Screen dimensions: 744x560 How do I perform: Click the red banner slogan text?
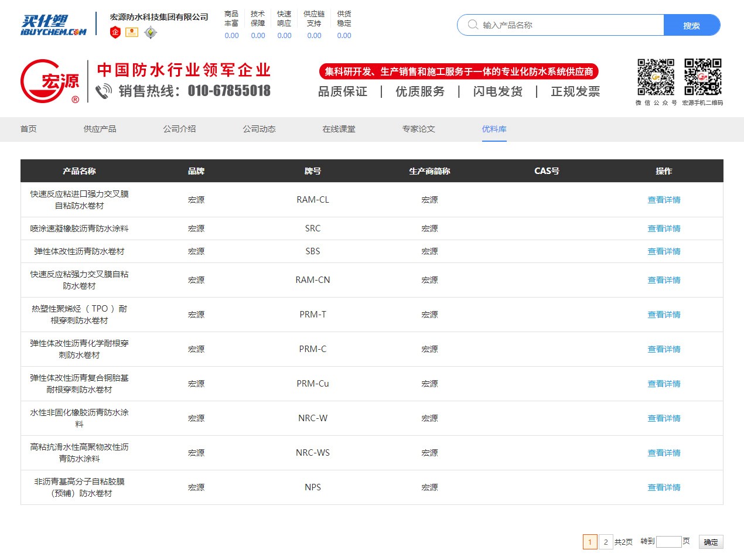tap(459, 71)
